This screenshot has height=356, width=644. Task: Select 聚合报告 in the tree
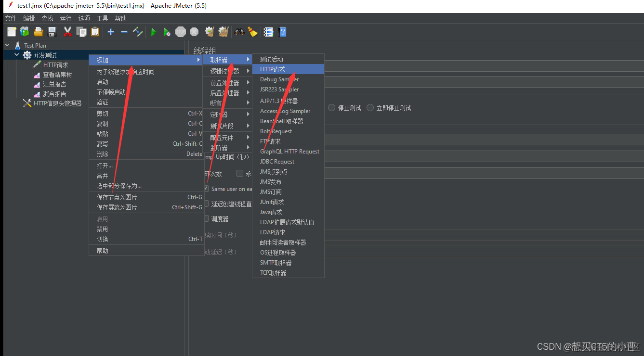click(54, 94)
